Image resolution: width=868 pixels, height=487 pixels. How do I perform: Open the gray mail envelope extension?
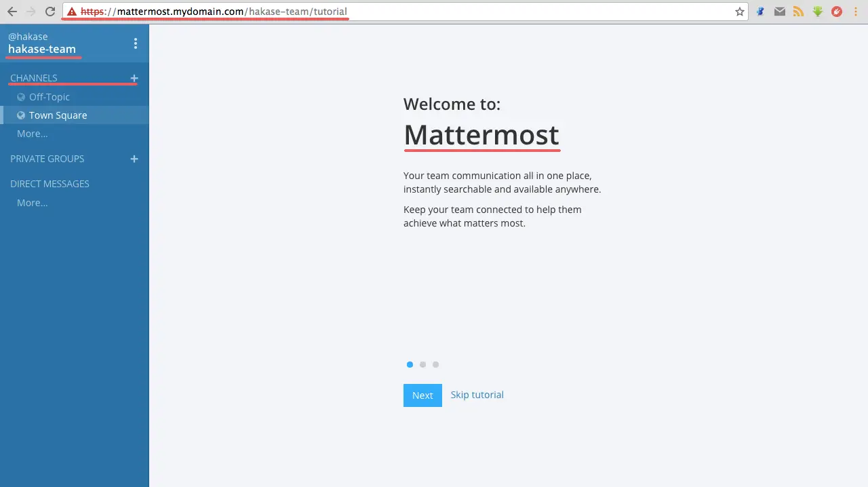(780, 12)
